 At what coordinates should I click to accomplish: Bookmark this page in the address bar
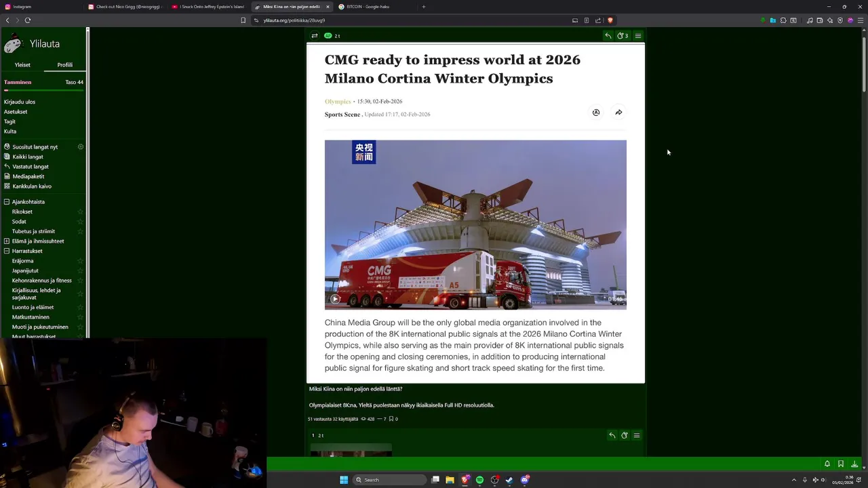pyautogui.click(x=243, y=20)
